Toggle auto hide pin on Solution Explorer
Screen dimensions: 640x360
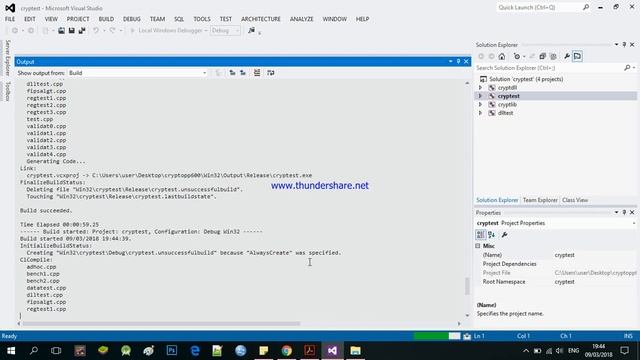tap(624, 44)
